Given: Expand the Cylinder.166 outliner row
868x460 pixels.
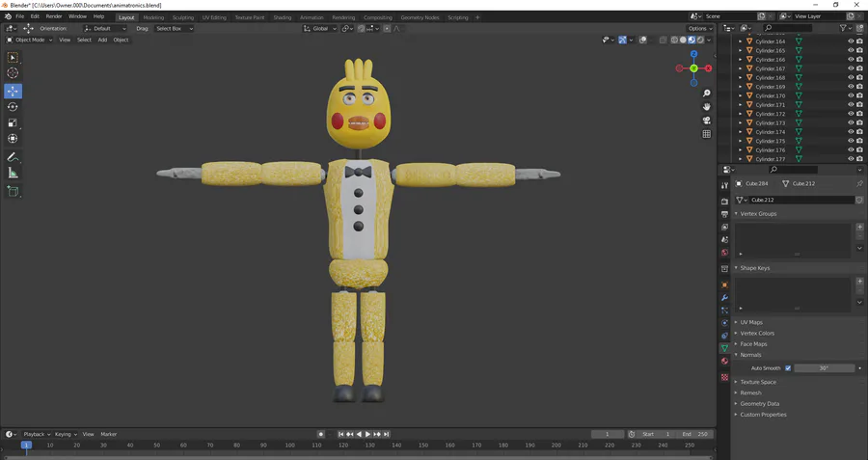Looking at the screenshot, I should tap(741, 60).
